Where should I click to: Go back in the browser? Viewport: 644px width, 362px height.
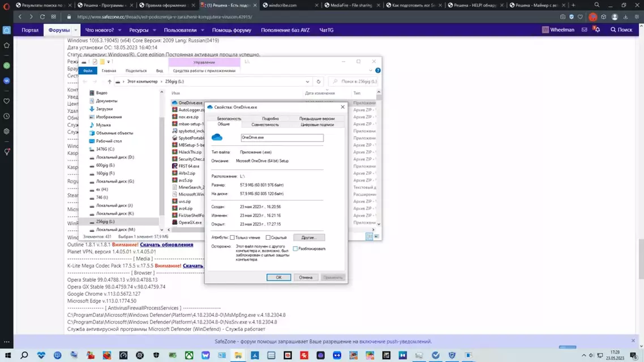click(x=20, y=17)
